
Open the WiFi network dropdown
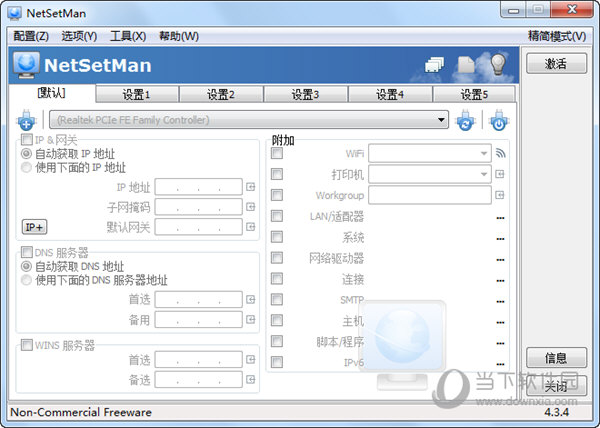430,153
